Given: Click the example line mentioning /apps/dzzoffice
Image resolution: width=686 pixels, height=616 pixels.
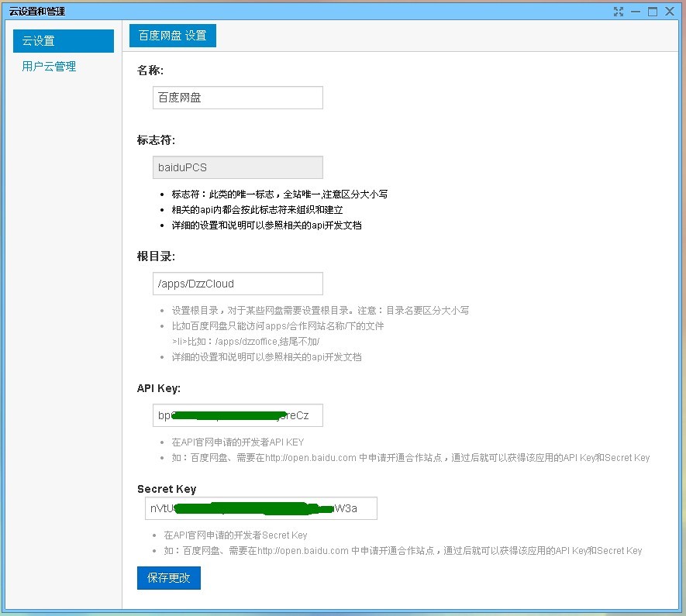Looking at the screenshot, I should coord(246,342).
